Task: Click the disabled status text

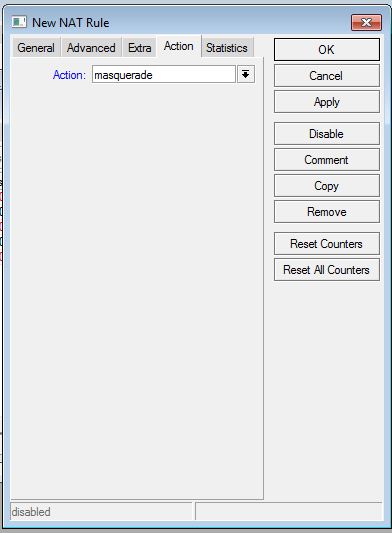Action: click(31, 512)
